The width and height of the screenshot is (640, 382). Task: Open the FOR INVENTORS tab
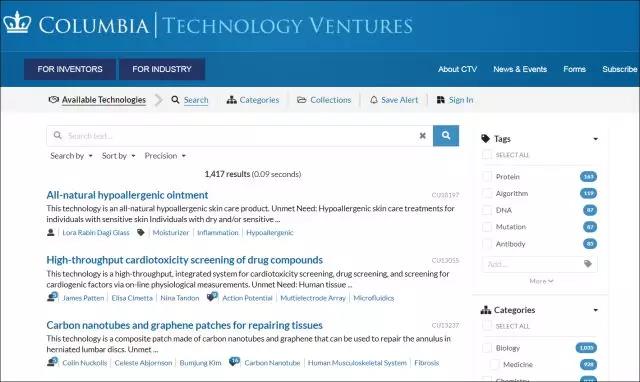coord(70,69)
